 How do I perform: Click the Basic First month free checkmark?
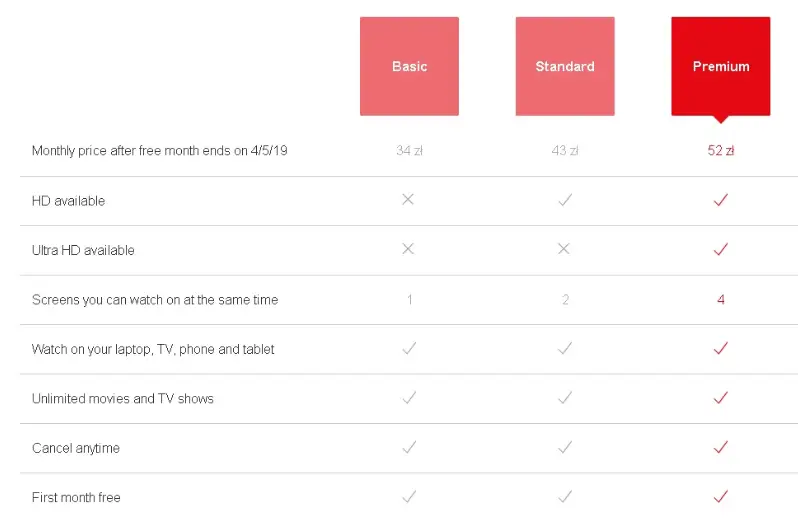point(408,496)
